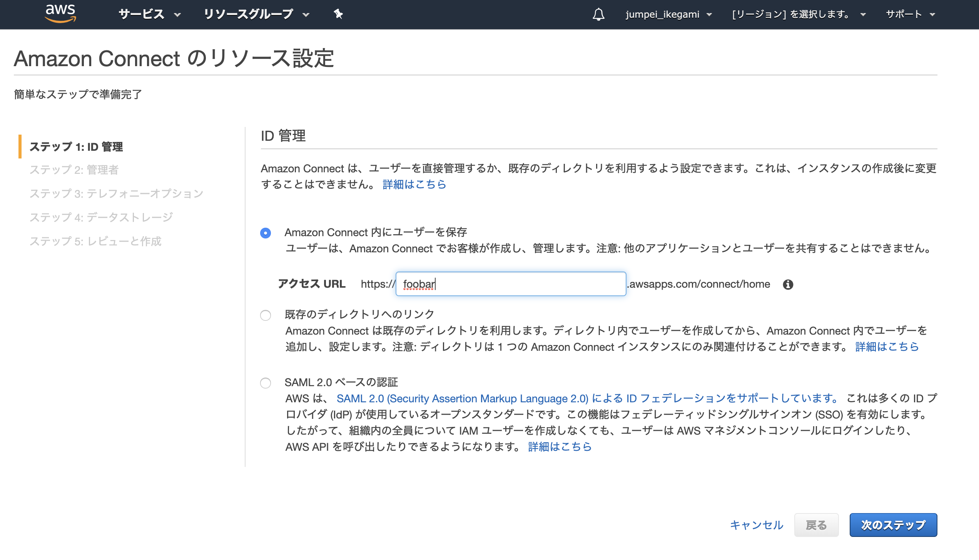
Task: Click the 'アクセス URL' label
Action: 312,284
